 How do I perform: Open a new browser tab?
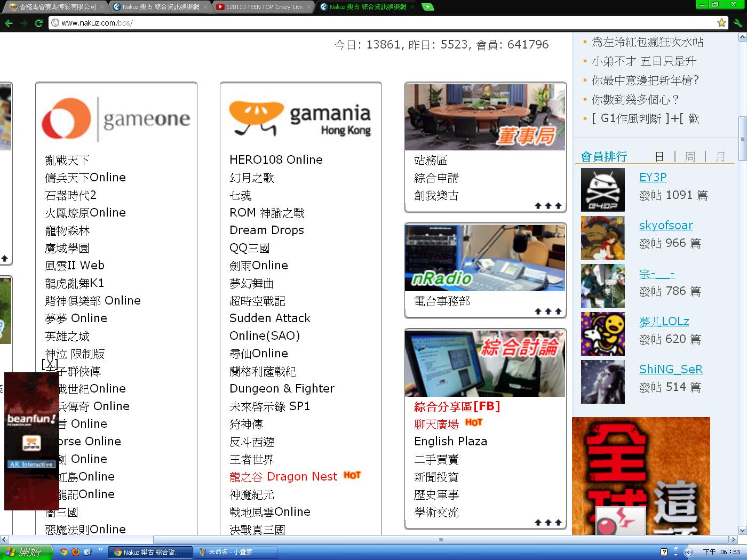pos(427,7)
